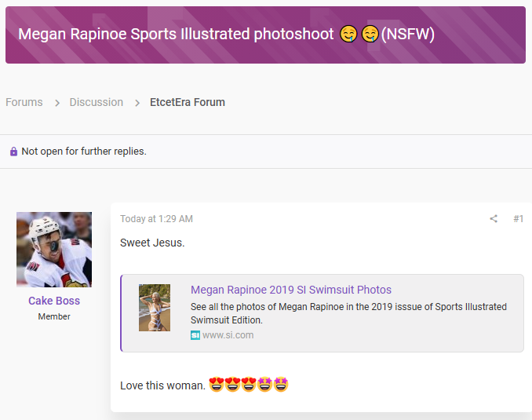Click the #1 post permalink

click(519, 219)
